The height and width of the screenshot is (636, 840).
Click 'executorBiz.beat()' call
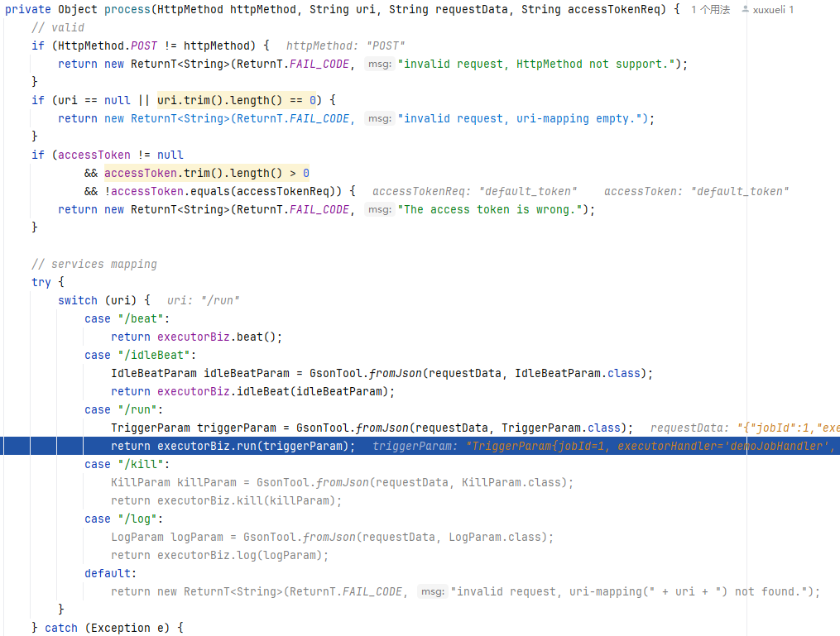point(216,337)
